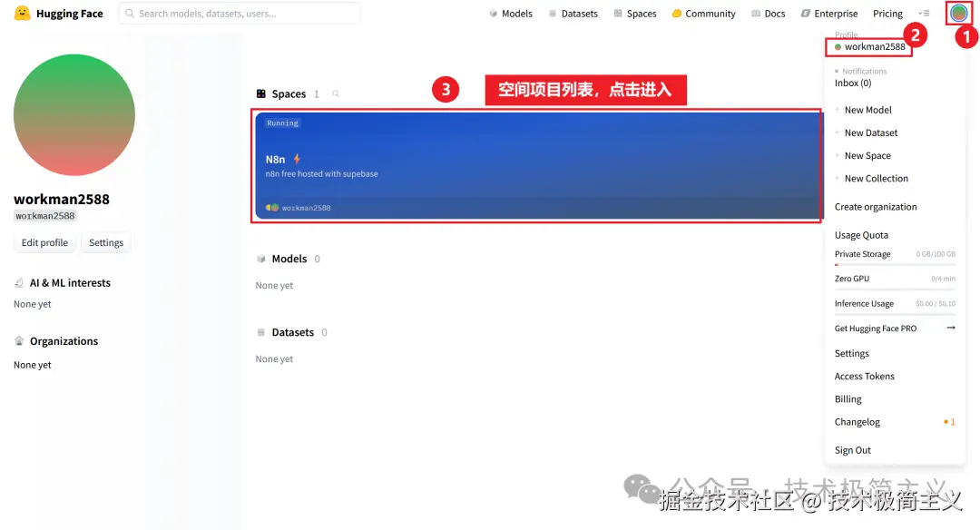Open Pricing in top navigation
This screenshot has width=980, height=530.
887,13
